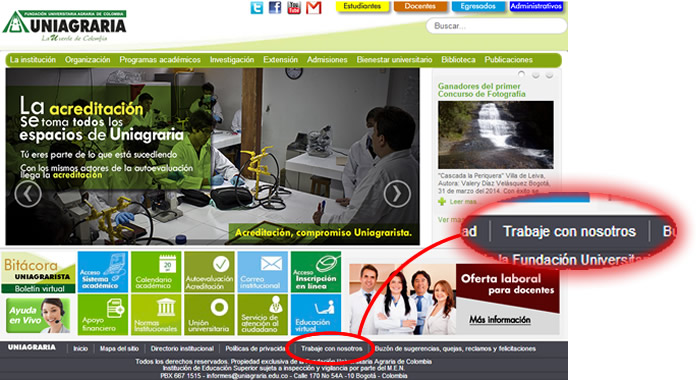
Task: Open Normas institucionales tile
Action: [156, 314]
